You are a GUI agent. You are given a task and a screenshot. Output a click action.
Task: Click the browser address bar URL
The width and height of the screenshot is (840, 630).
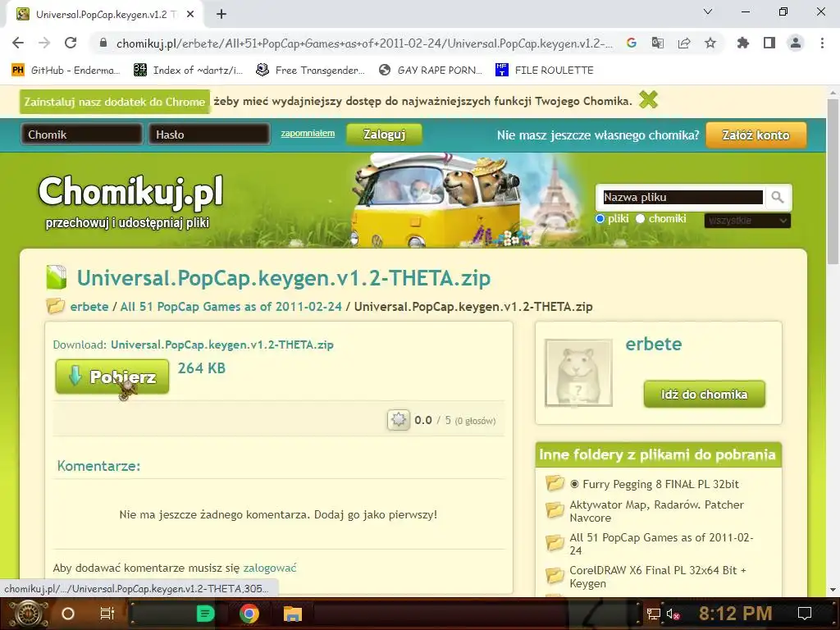(x=364, y=43)
